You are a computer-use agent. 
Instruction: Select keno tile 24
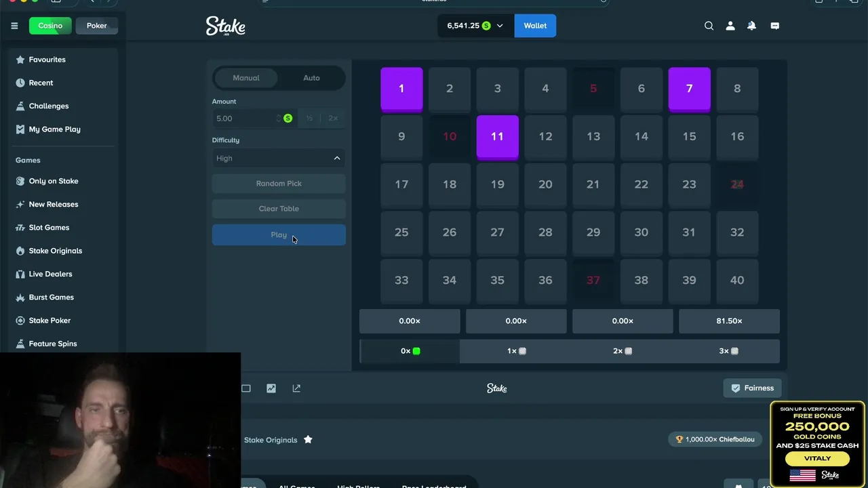coord(737,184)
